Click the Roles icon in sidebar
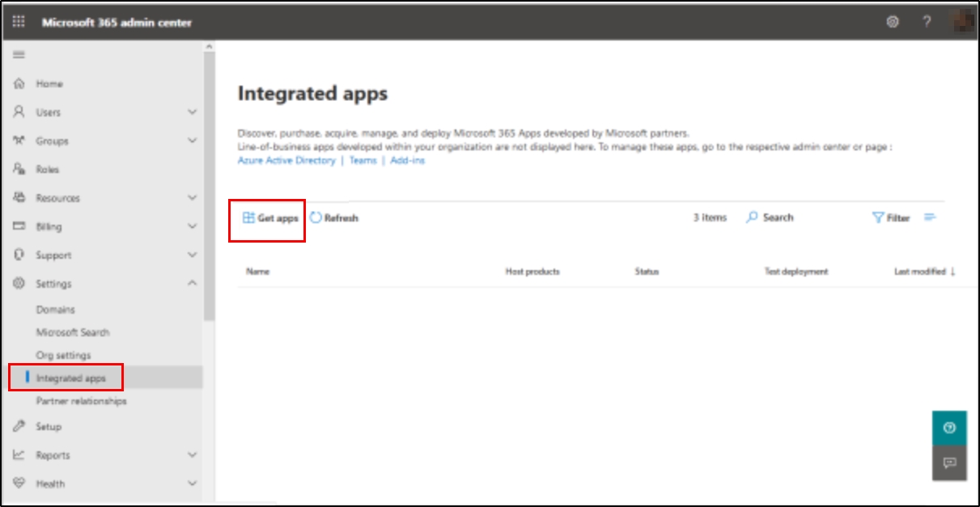The image size is (980, 507). tap(19, 169)
